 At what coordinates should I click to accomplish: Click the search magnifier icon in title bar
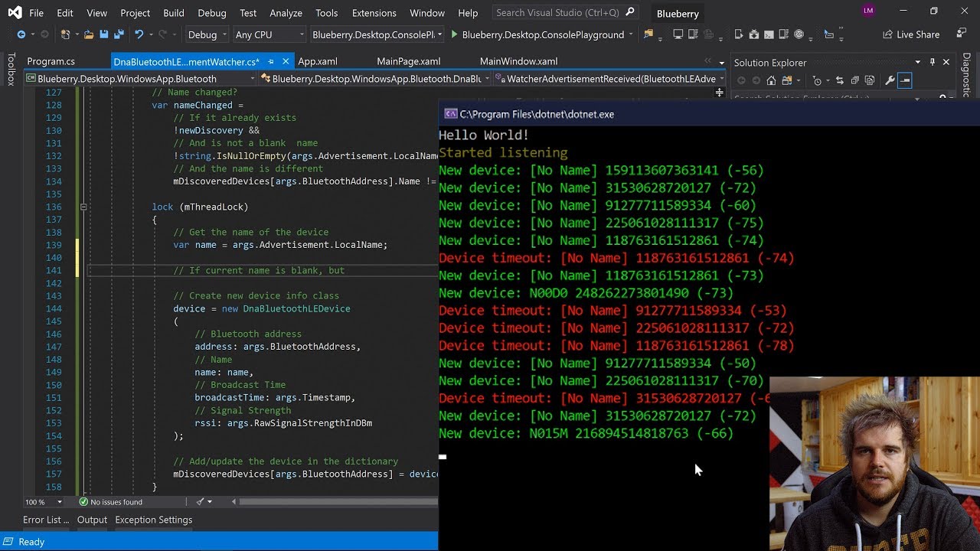630,12
